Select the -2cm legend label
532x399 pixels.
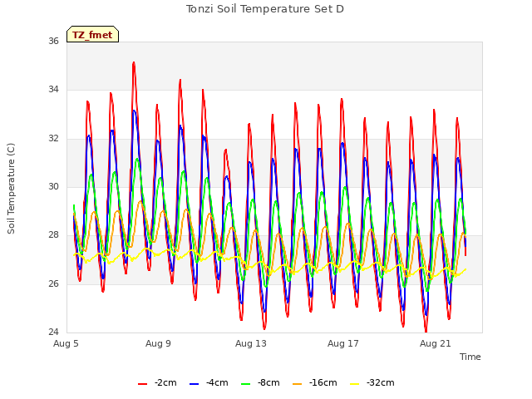pos(165,382)
